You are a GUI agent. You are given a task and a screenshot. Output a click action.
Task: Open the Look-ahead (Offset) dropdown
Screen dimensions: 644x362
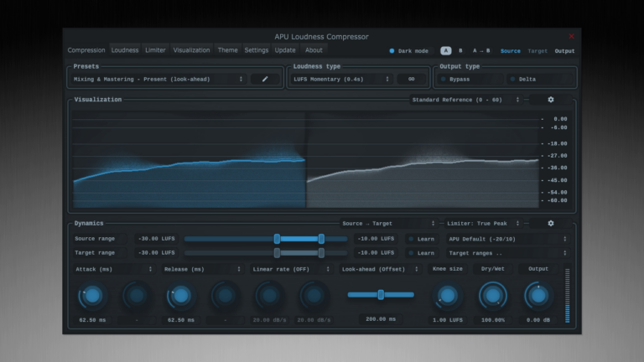pyautogui.click(x=381, y=269)
